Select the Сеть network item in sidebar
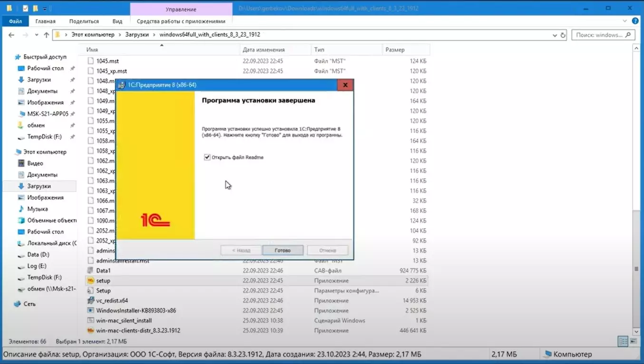644x364 pixels. (29, 304)
